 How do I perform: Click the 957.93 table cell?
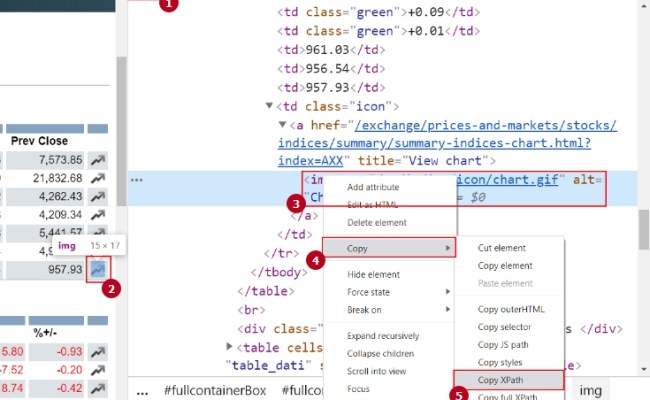[x=45, y=270]
